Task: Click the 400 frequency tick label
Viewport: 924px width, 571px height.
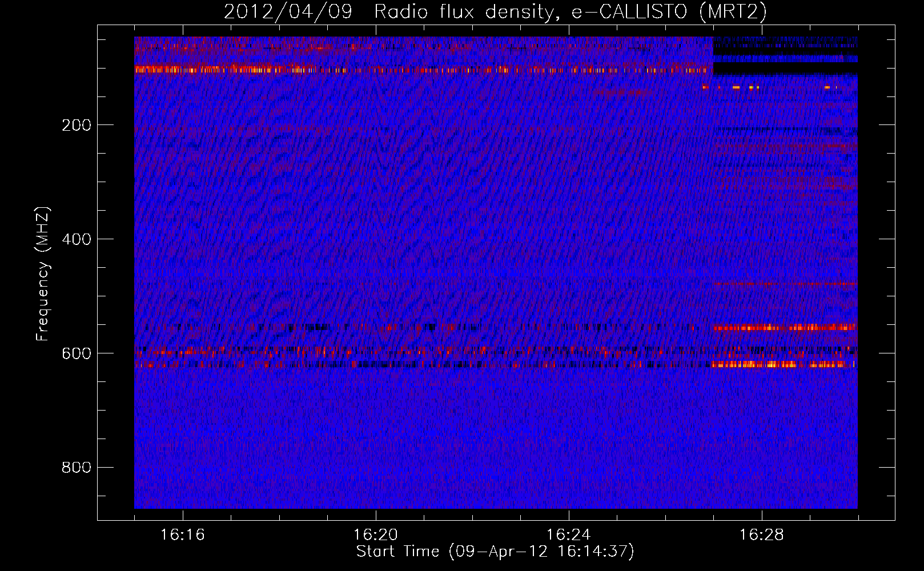Action: coord(77,239)
